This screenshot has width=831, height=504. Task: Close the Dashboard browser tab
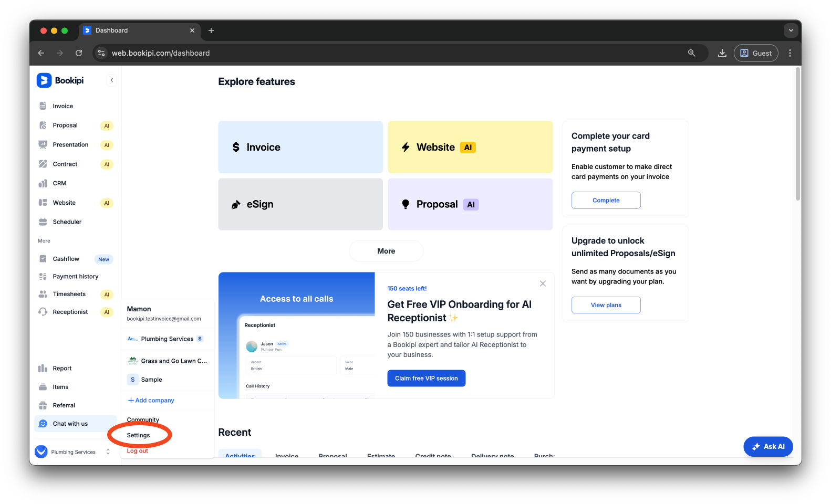click(192, 30)
